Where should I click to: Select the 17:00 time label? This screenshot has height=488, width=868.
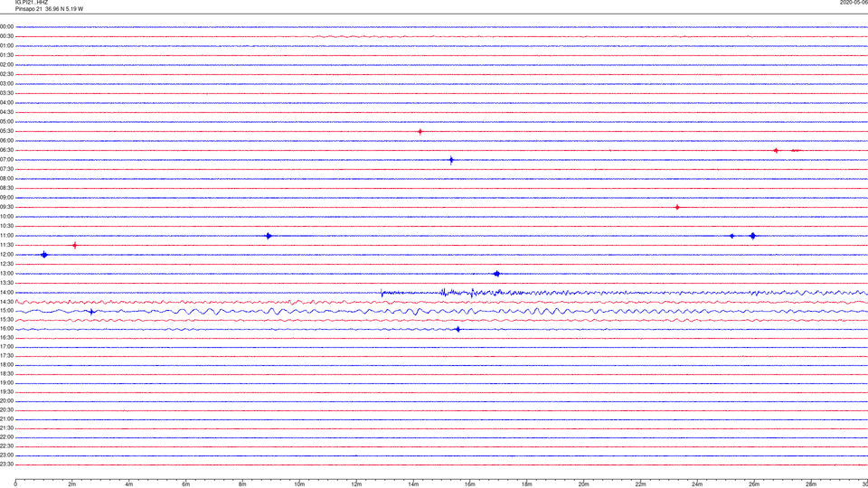(x=6, y=347)
